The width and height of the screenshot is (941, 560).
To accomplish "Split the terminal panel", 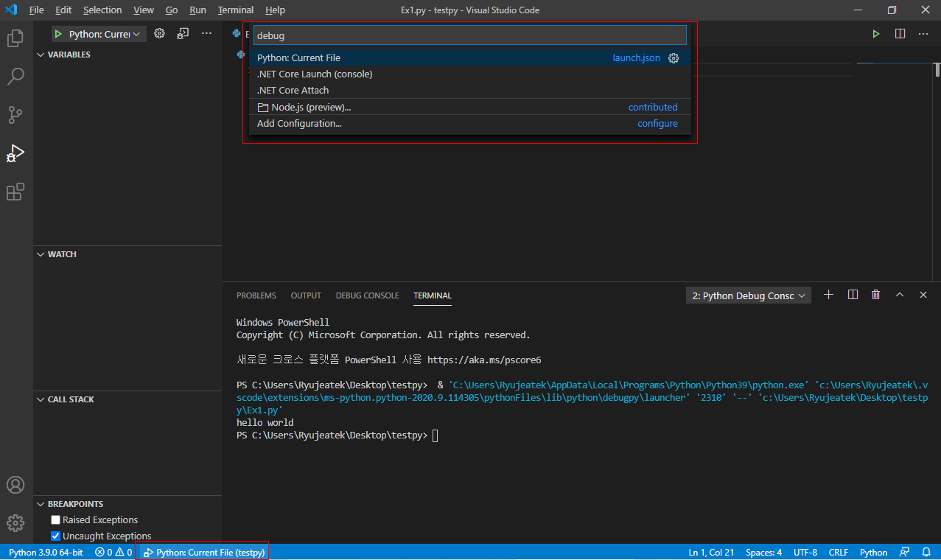I will click(853, 295).
